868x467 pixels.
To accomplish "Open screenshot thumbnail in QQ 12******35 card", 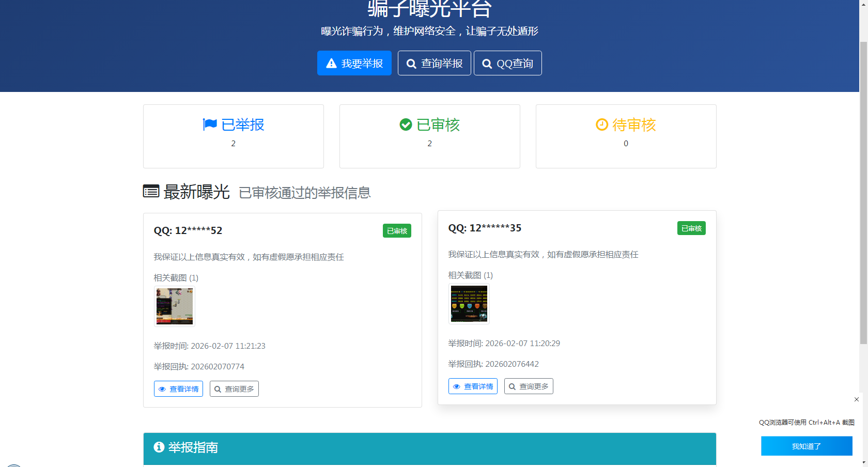I will (x=469, y=304).
